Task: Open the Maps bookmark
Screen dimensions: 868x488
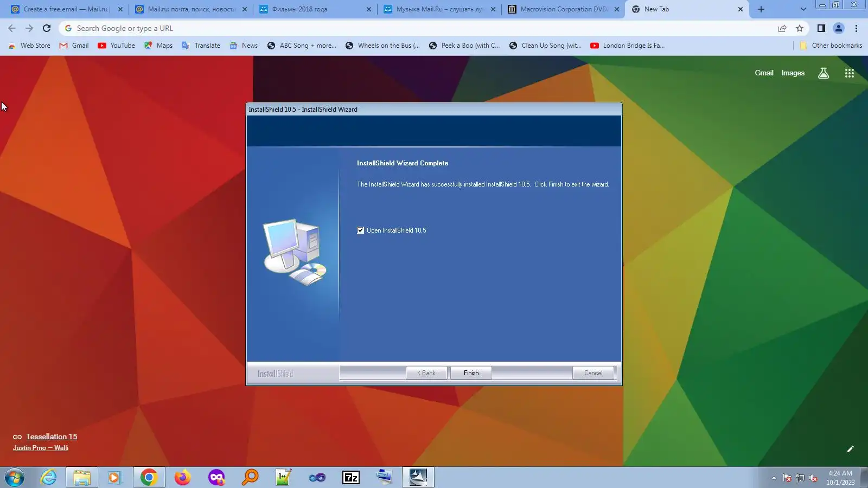Action: (158, 46)
